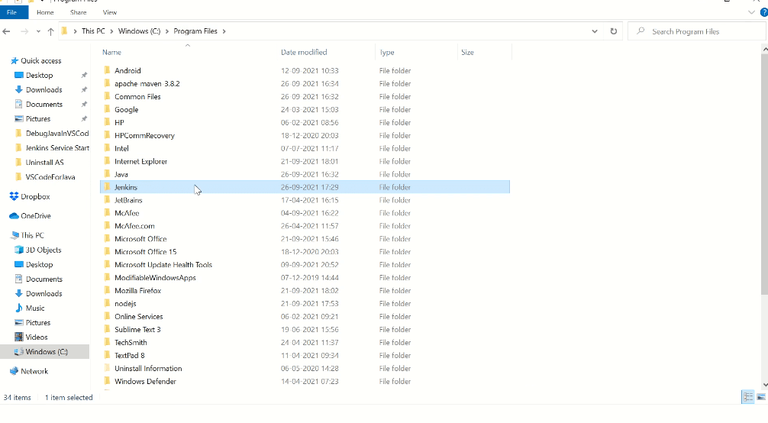Select the Sublime Text 3 folder
Image resolution: width=768 pixels, height=423 pixels.
point(138,329)
